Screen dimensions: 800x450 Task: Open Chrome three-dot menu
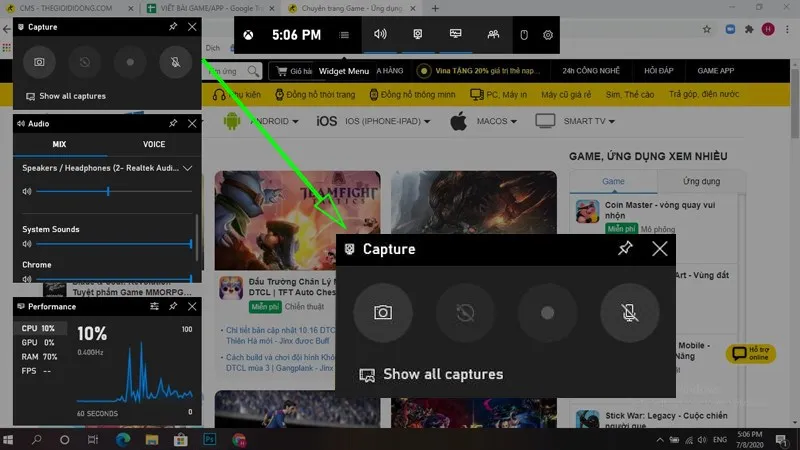(x=787, y=29)
